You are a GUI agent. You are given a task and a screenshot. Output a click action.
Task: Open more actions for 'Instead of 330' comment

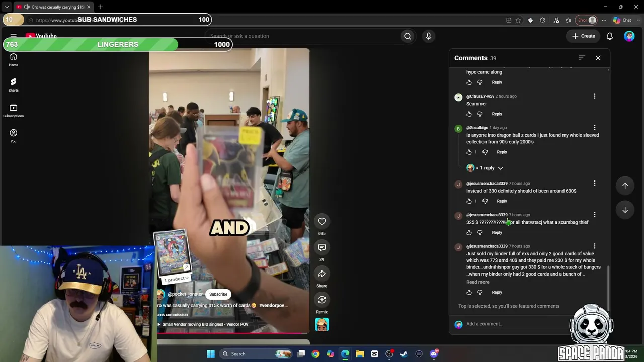[x=595, y=184]
